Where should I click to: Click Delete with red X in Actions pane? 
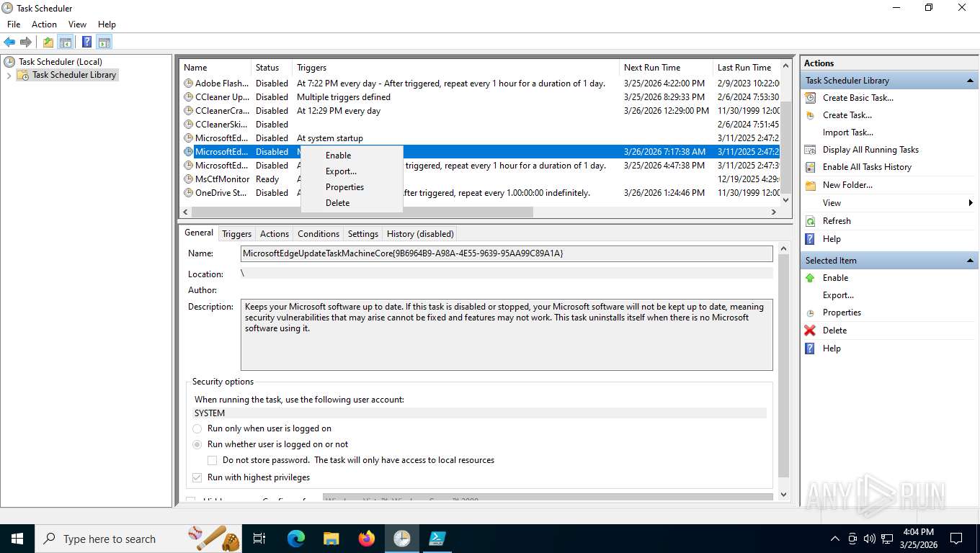[x=834, y=331]
